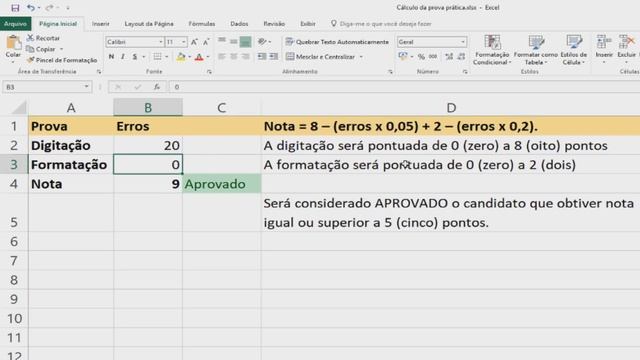
Task: Undo the last action
Action: click(31, 8)
